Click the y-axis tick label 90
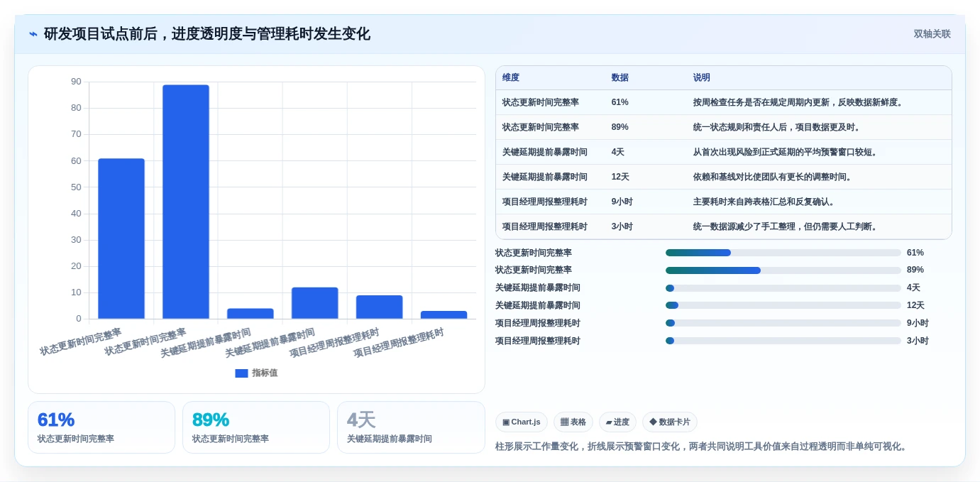Screen dimensions: 980x482 tap(76, 82)
